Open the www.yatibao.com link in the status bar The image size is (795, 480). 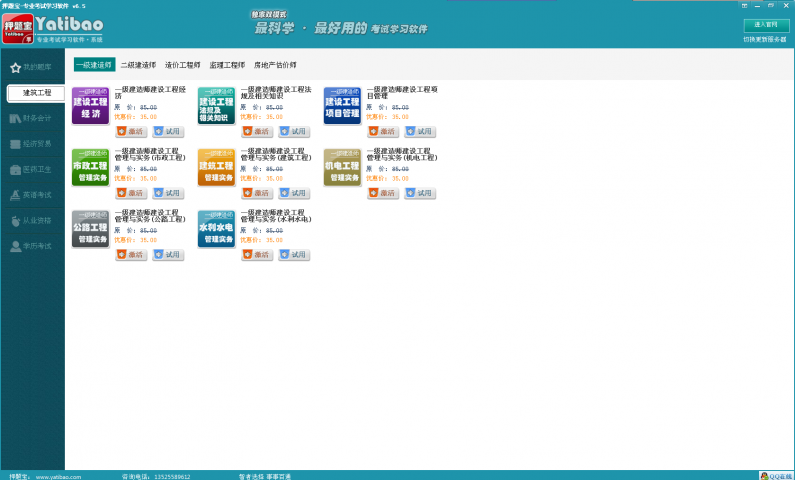[x=58, y=477]
